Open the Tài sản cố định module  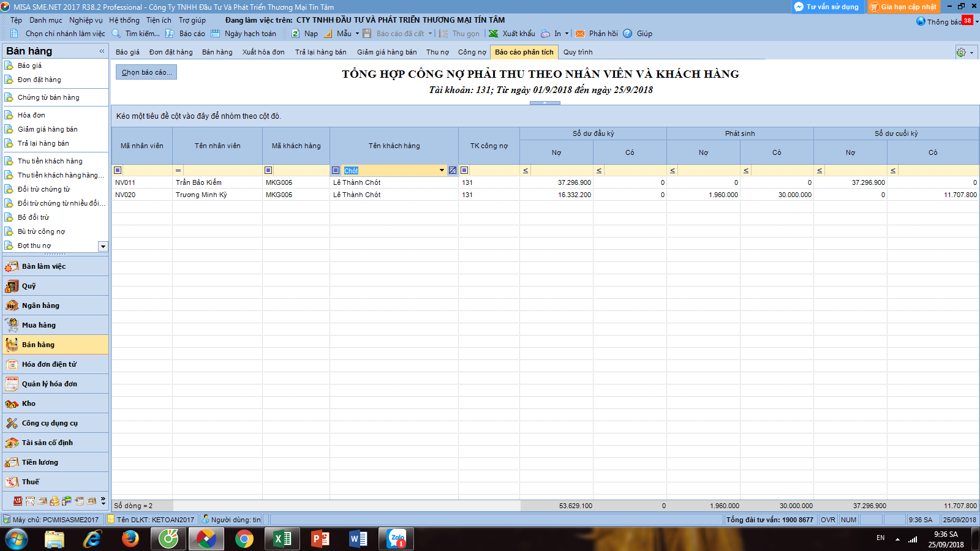[x=55, y=443]
